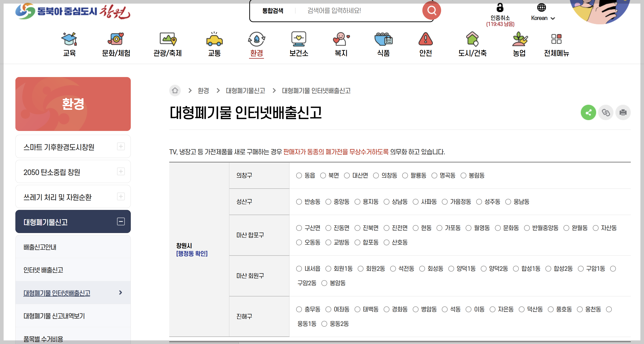Open 대형폐기물 신고내역보기 in sidebar
The width and height of the screenshot is (644, 344).
point(54,316)
